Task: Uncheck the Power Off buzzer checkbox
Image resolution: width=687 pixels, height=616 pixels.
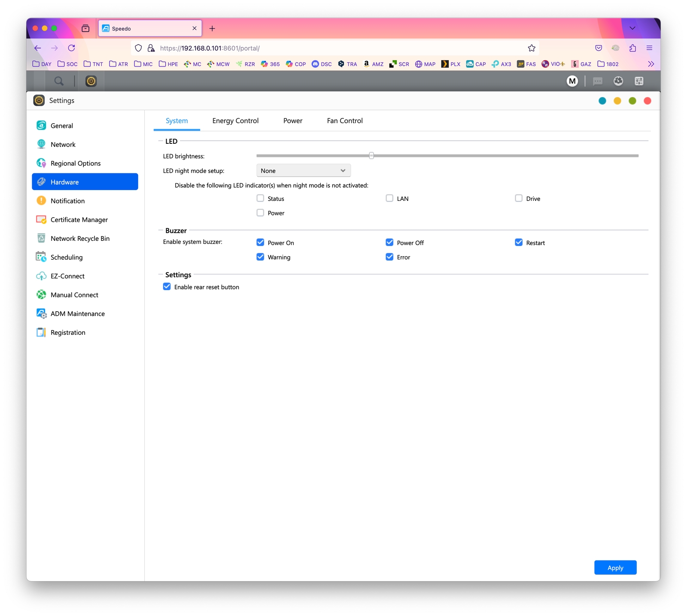Action: coord(389,243)
